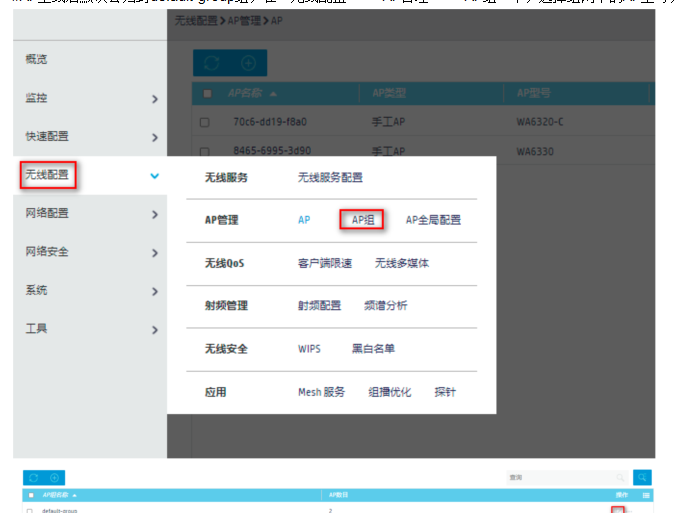
Task: Check the box for AP 70c6-dd19-f8a0
Action: [204, 122]
